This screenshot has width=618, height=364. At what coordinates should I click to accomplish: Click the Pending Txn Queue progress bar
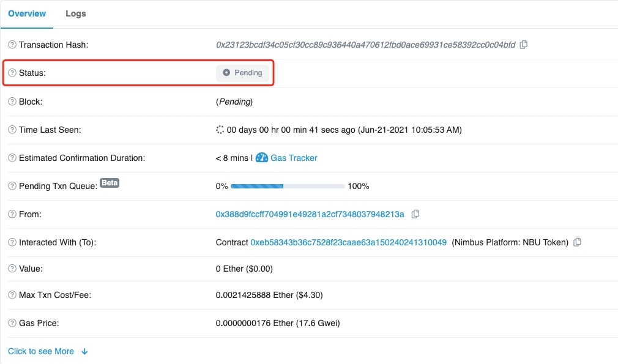point(288,186)
